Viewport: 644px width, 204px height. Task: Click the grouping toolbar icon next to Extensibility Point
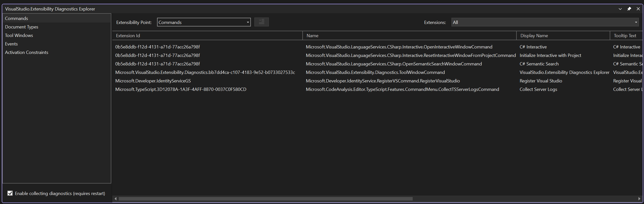[261, 22]
